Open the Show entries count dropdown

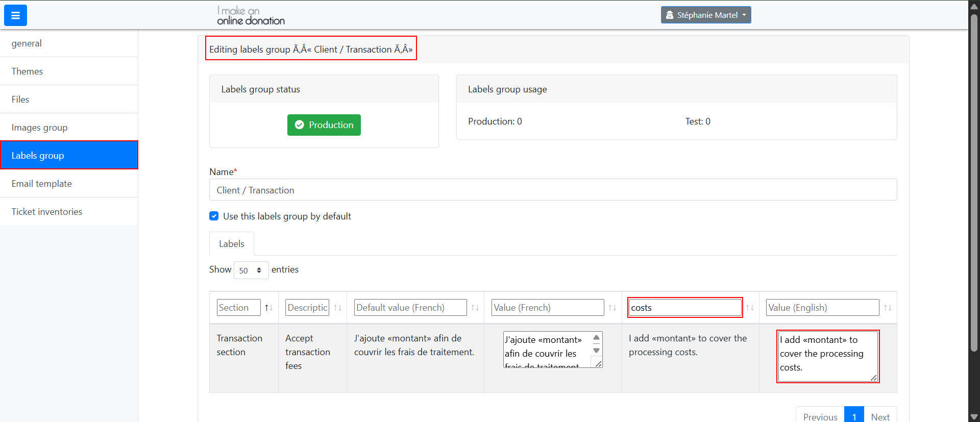tap(251, 270)
